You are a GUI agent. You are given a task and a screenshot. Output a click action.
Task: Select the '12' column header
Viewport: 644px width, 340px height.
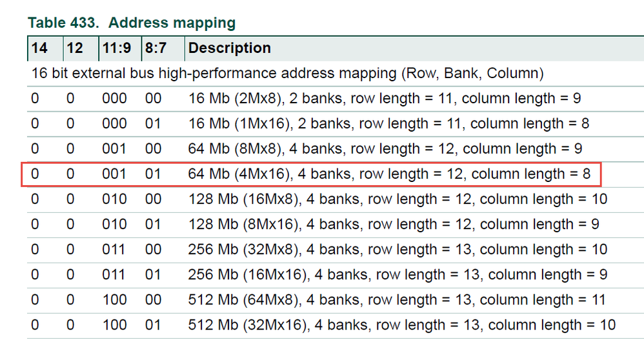click(x=74, y=48)
